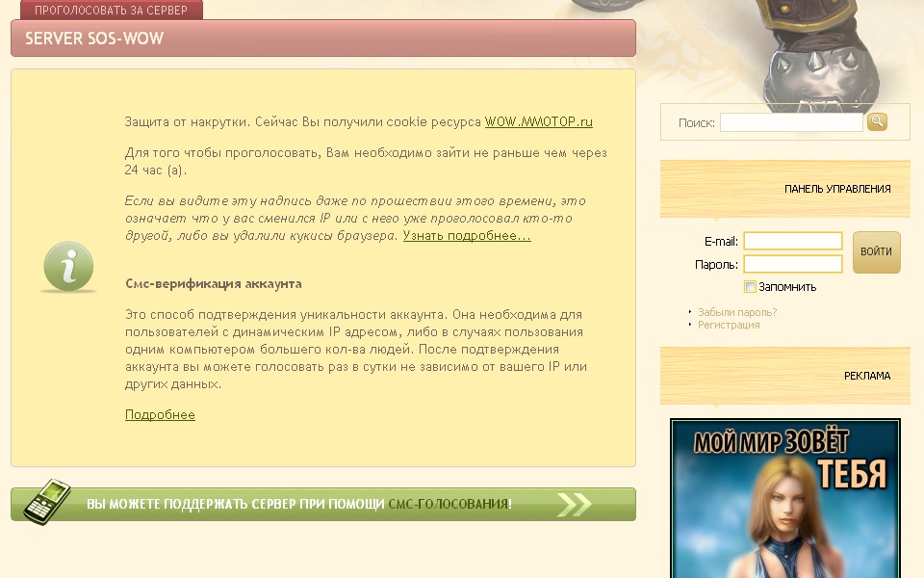Focus the Пароль input field
Image resolution: width=924 pixels, height=578 pixels.
(x=792, y=264)
